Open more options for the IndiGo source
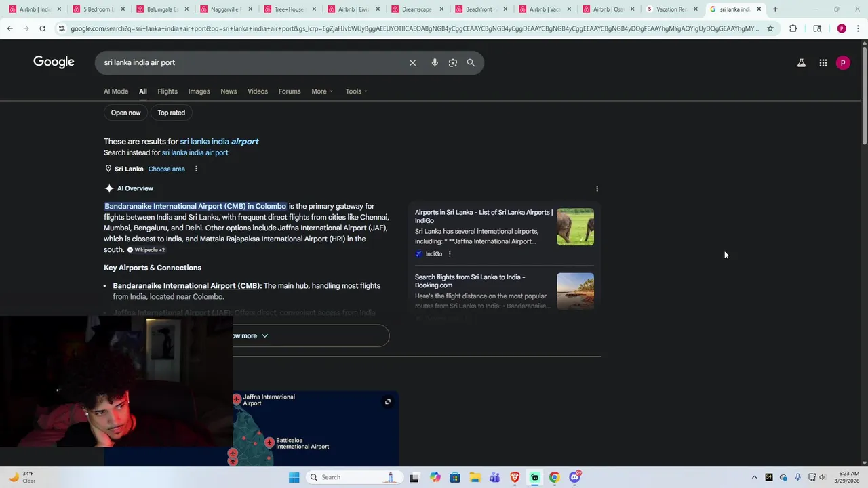 pos(450,254)
